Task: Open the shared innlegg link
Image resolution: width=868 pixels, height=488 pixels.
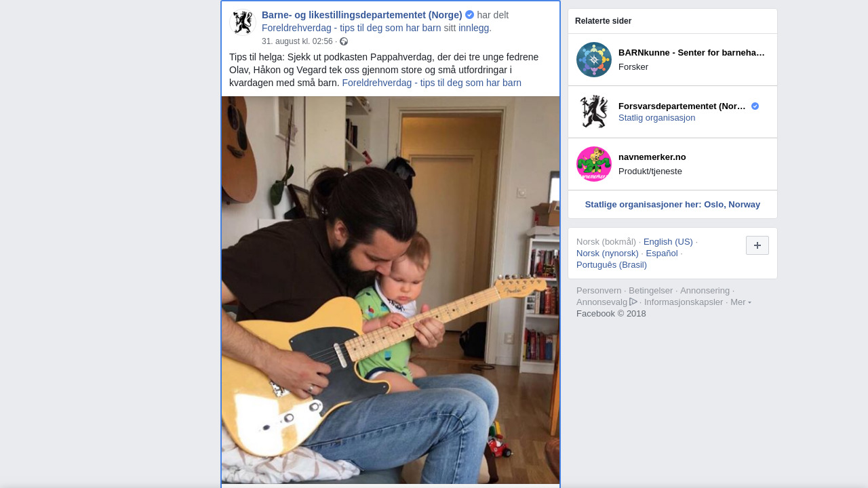Action: (473, 28)
